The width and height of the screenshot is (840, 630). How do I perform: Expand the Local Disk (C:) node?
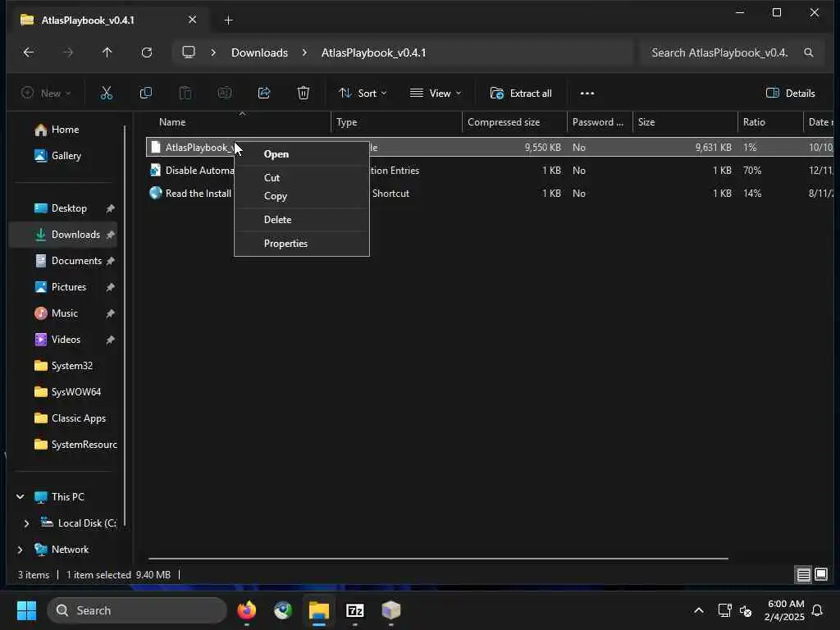pos(26,523)
